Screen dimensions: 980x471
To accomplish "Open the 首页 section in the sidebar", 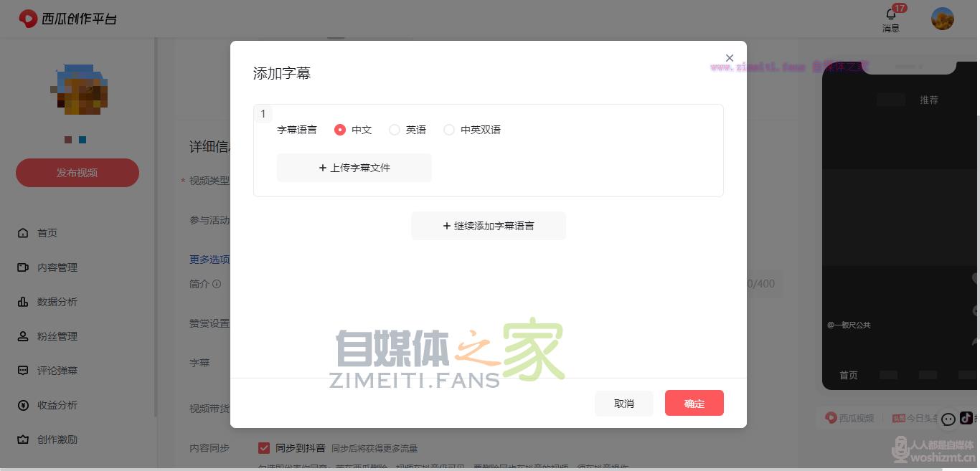I will coord(47,232).
